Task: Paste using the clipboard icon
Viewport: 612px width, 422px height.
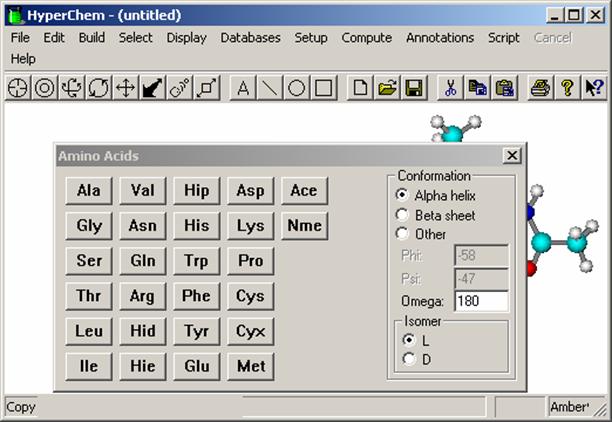Action: tap(504, 88)
